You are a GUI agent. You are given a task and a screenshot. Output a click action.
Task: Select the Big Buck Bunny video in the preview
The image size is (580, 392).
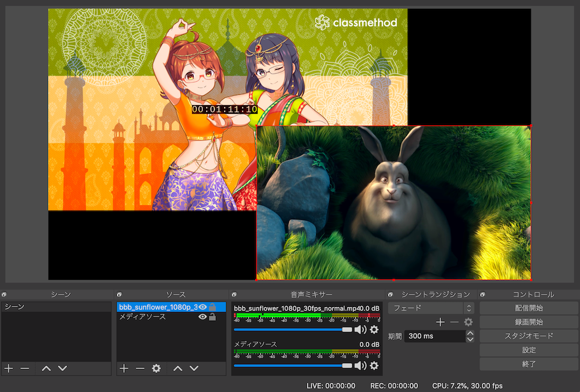point(394,203)
